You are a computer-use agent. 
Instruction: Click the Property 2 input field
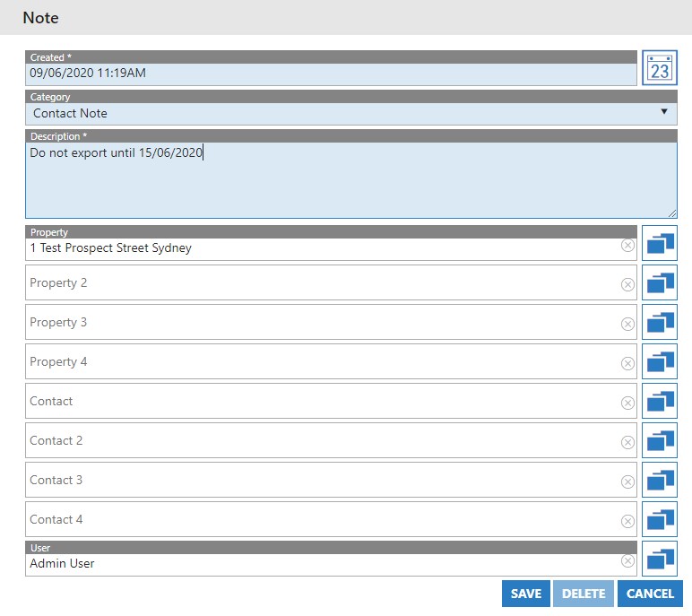pyautogui.click(x=323, y=282)
